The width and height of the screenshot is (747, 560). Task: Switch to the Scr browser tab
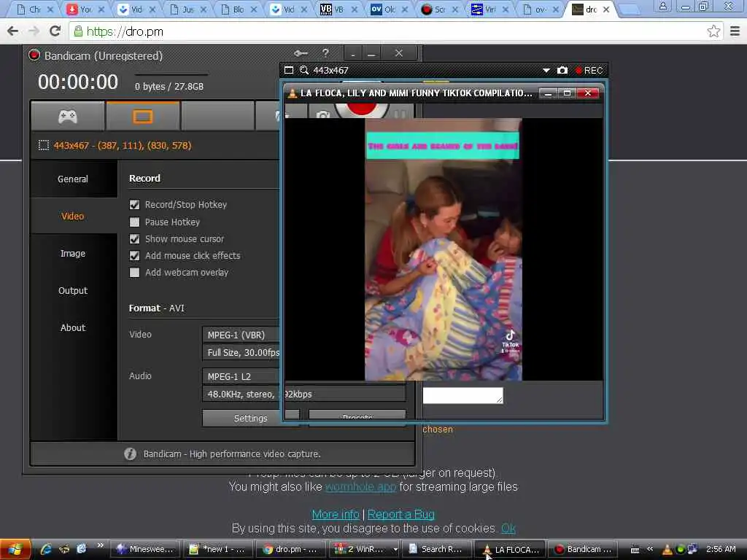[x=439, y=9]
